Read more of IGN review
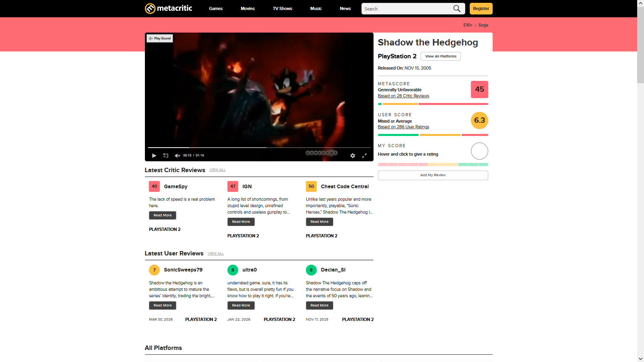This screenshot has height=362, width=644. coord(241,222)
